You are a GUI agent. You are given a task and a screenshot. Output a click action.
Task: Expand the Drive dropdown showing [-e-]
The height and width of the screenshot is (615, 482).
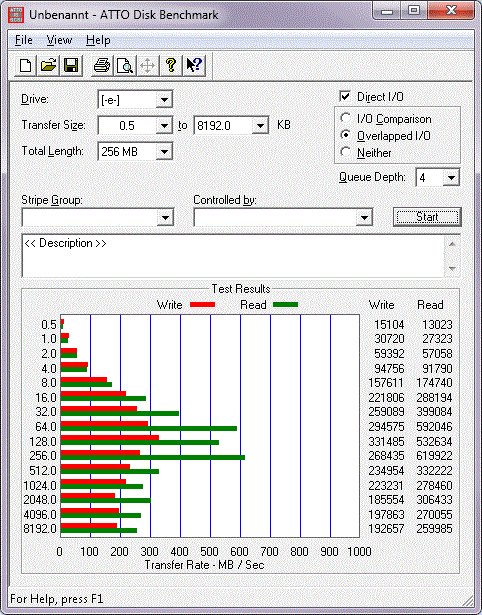(x=164, y=100)
